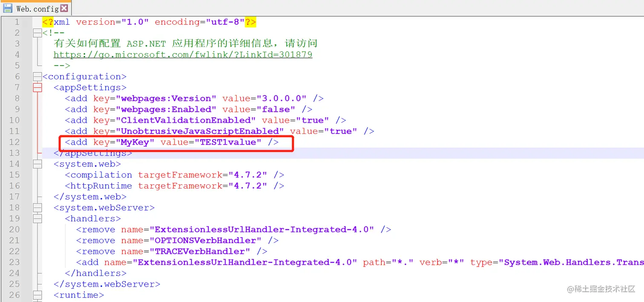Screen dimensions: 644x302
Task: Click the "MyKey" key text
Action: click(135, 142)
